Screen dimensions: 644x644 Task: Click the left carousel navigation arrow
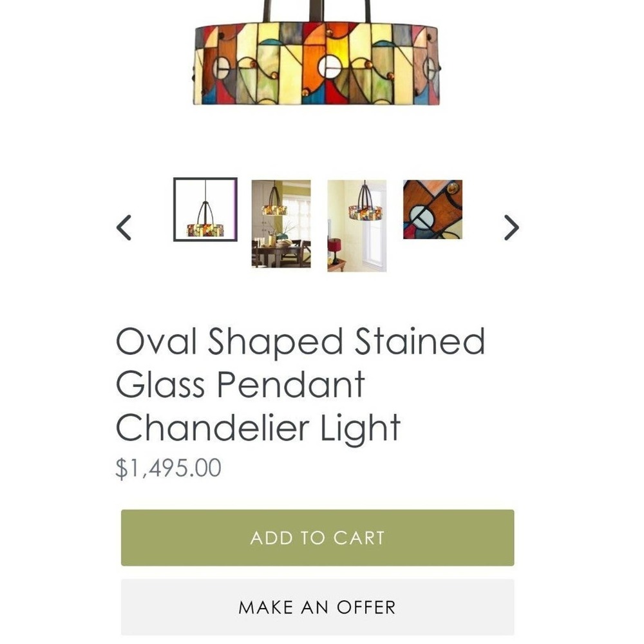(x=125, y=228)
